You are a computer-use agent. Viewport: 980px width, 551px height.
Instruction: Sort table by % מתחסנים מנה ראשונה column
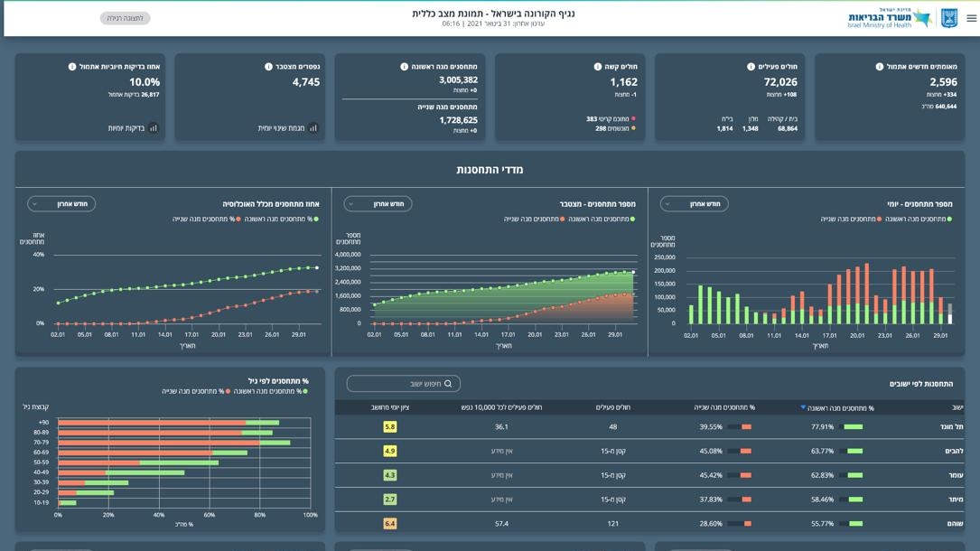[841, 408]
